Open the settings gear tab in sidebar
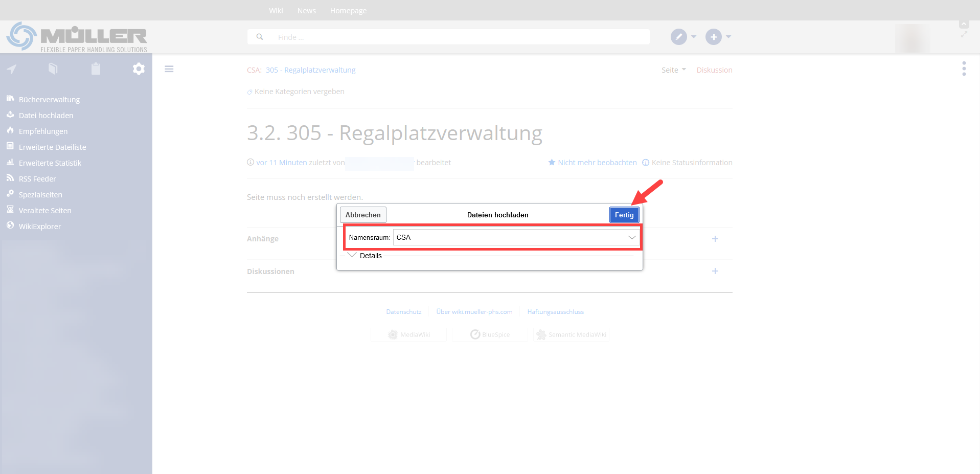980x474 pixels. pyautogui.click(x=139, y=69)
